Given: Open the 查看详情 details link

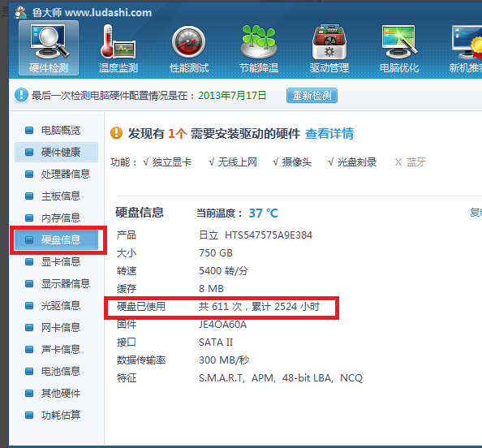Looking at the screenshot, I should [x=329, y=134].
